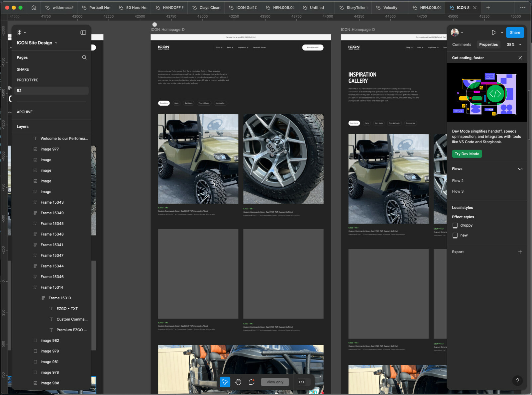532x395 pixels.
Task: Click the user avatar in the right panel
Action: coord(455,33)
